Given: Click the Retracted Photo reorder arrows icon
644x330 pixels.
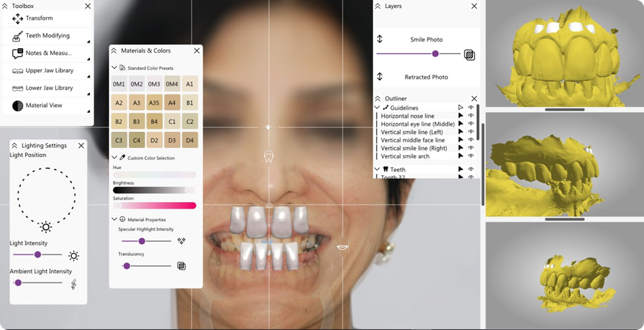Looking at the screenshot, I should coord(380,77).
